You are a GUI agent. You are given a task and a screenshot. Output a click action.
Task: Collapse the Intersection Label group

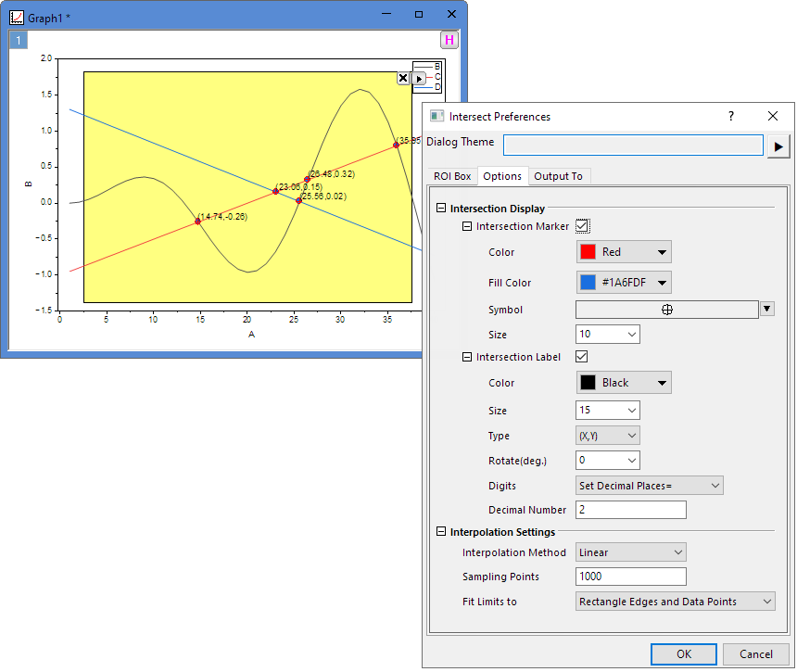(466, 356)
